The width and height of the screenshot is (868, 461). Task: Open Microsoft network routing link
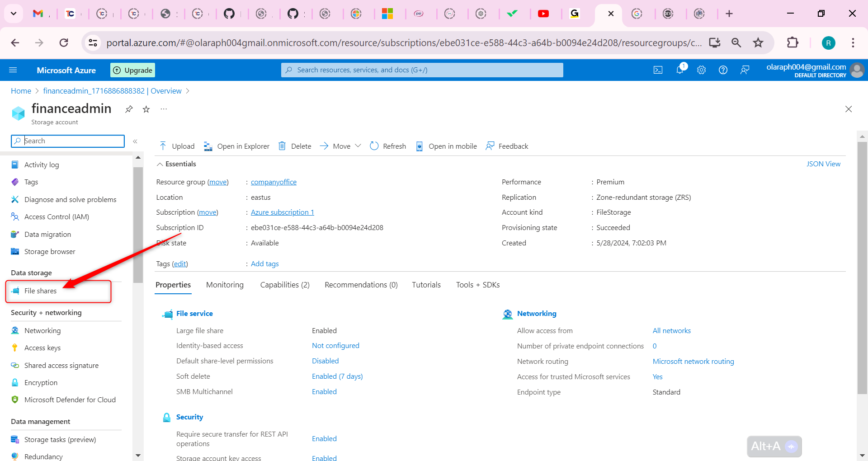pos(693,361)
